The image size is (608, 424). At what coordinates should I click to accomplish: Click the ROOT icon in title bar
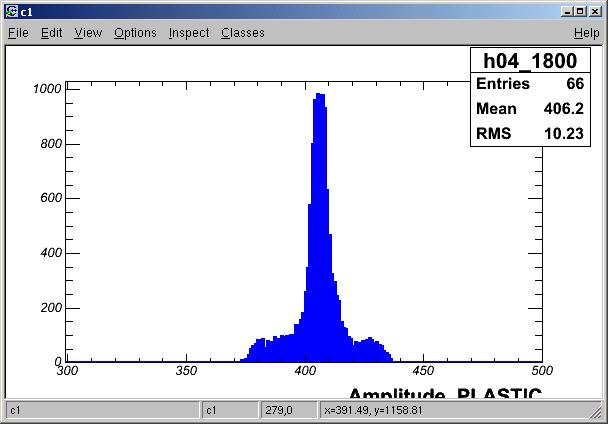(x=12, y=12)
